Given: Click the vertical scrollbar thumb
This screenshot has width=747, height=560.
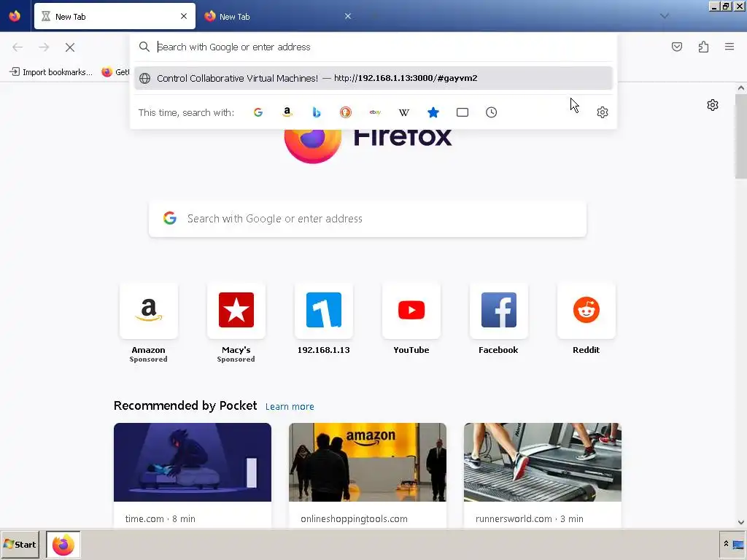Looking at the screenshot, I should coord(741,136).
